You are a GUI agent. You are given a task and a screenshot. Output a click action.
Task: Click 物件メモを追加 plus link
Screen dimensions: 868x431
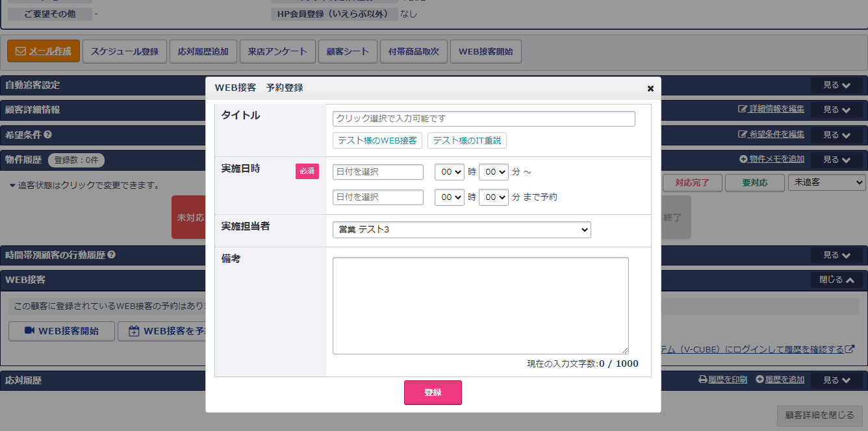click(772, 159)
